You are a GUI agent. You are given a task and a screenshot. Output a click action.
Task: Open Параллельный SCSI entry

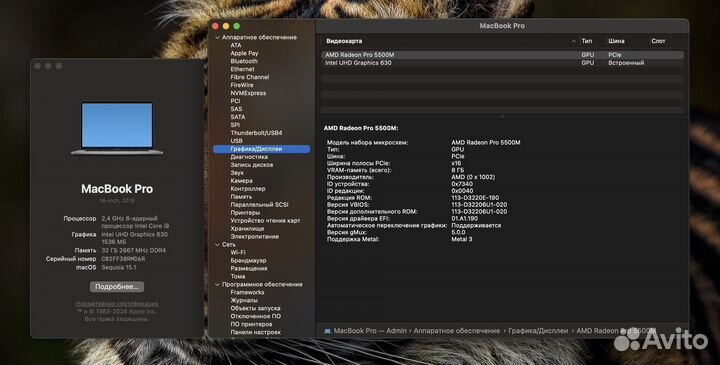click(259, 205)
